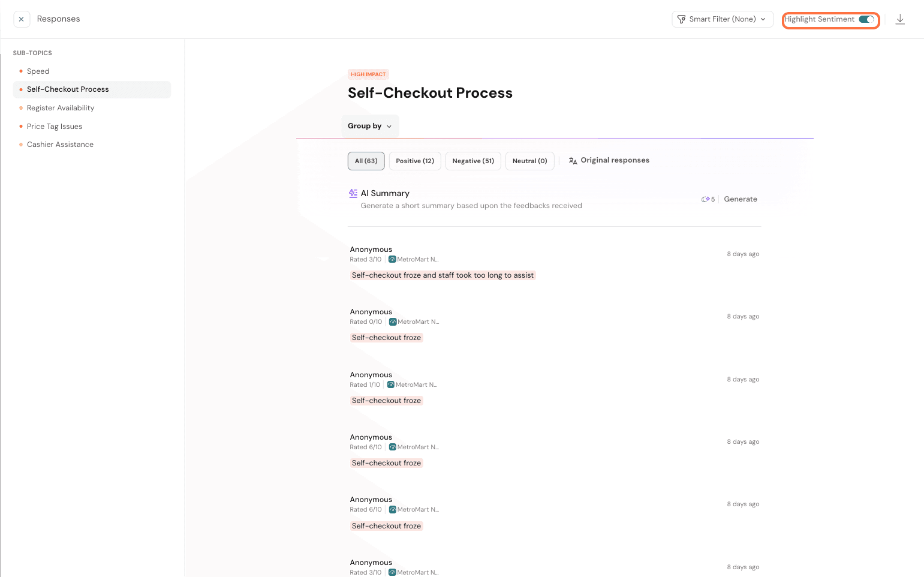Click the AI Summary sparkle icon

353,193
